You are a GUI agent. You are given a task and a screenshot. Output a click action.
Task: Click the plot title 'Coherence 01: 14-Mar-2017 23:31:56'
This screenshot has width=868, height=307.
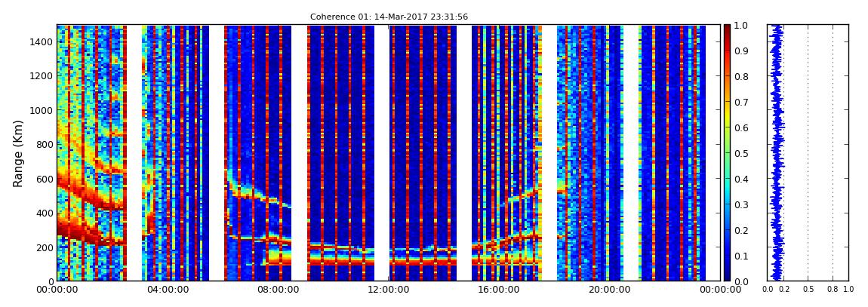[x=389, y=17]
